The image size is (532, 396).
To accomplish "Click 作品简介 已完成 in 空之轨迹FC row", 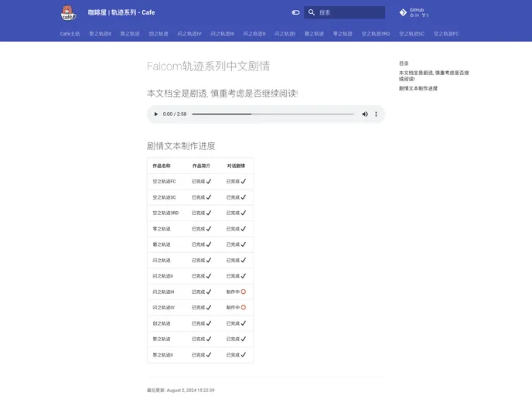I will tap(202, 182).
